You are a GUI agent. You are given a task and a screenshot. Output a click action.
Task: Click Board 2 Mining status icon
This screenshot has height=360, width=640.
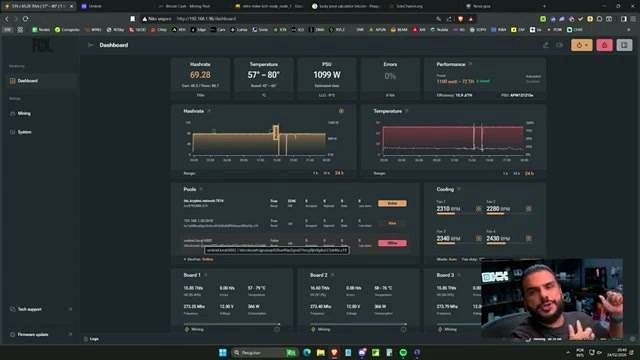pos(313,329)
